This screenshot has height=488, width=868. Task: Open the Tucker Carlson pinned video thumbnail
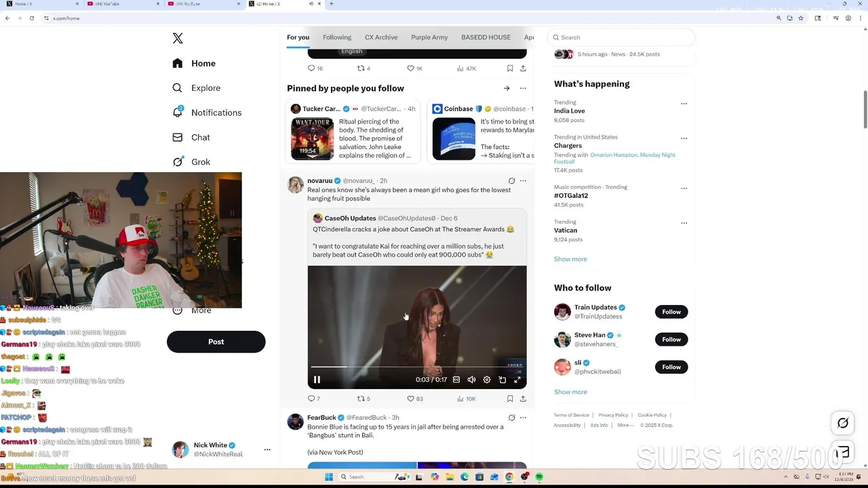coord(313,139)
